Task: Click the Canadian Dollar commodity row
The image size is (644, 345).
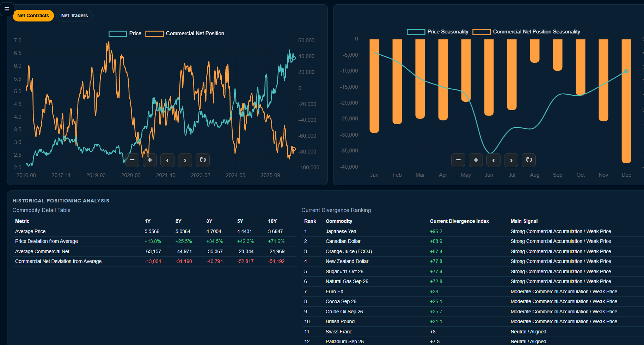Action: pos(472,241)
